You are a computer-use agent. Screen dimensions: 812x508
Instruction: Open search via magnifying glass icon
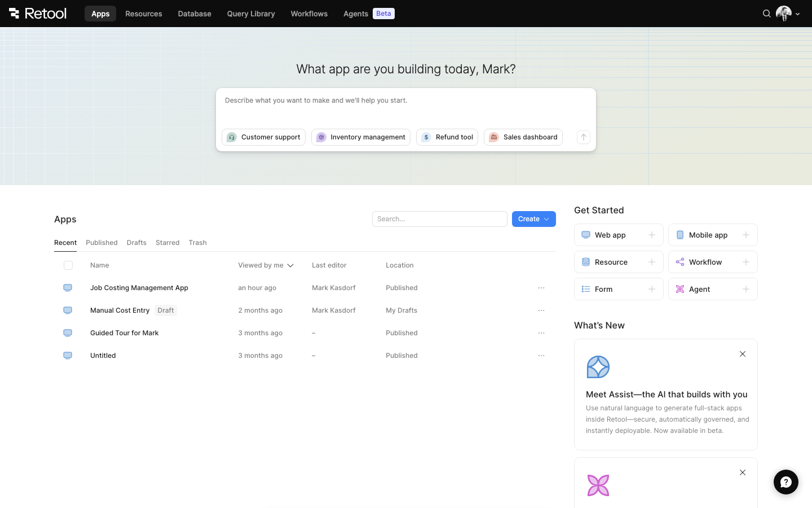tap(766, 14)
